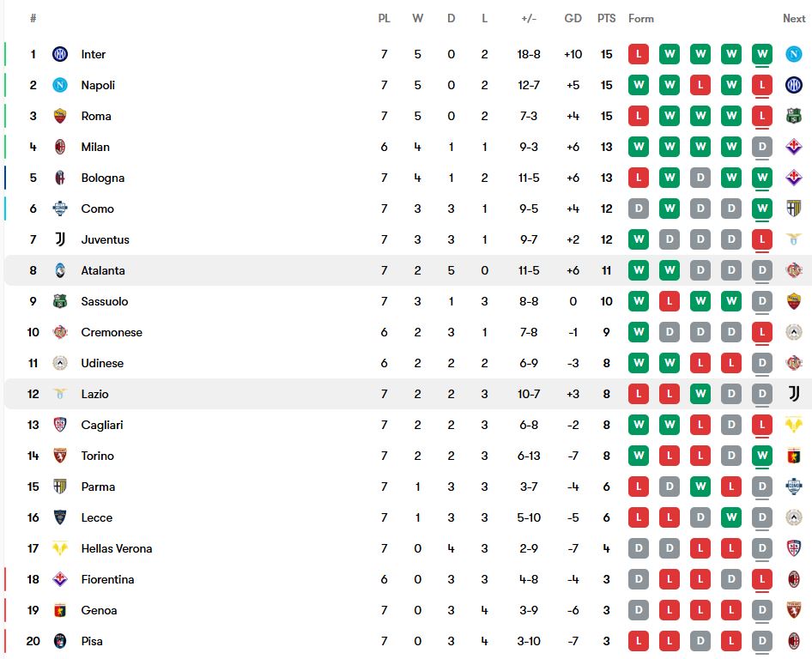Click the Genoa next-match icon in Torino's row
The image size is (812, 659).
[793, 456]
